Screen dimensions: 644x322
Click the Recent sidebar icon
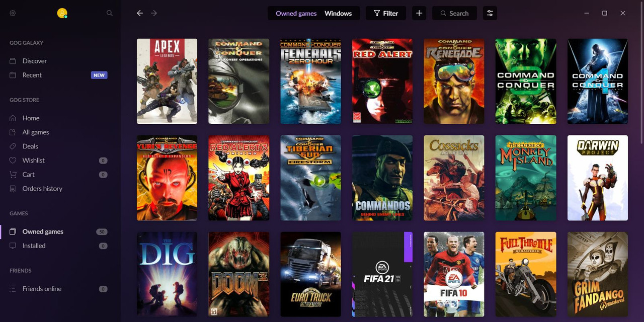point(13,75)
